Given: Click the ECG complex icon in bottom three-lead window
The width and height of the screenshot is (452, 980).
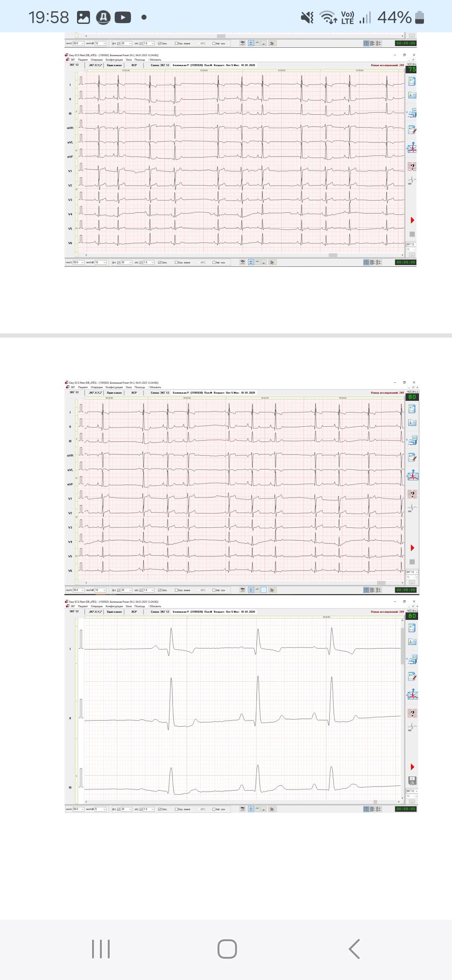Looking at the screenshot, I should [x=412, y=727].
